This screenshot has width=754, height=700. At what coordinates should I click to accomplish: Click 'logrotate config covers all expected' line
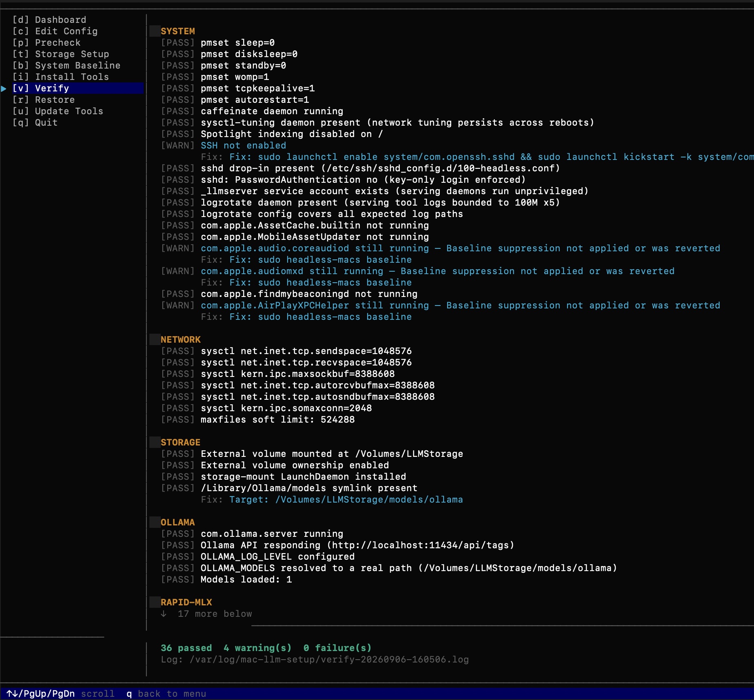[x=312, y=214]
